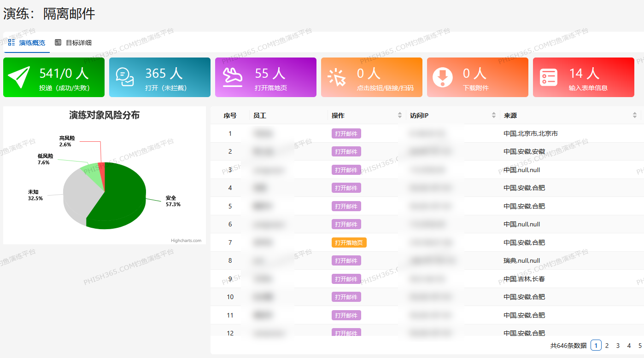Jump to page 4 of results
This screenshot has width=644, height=358.
(629, 346)
